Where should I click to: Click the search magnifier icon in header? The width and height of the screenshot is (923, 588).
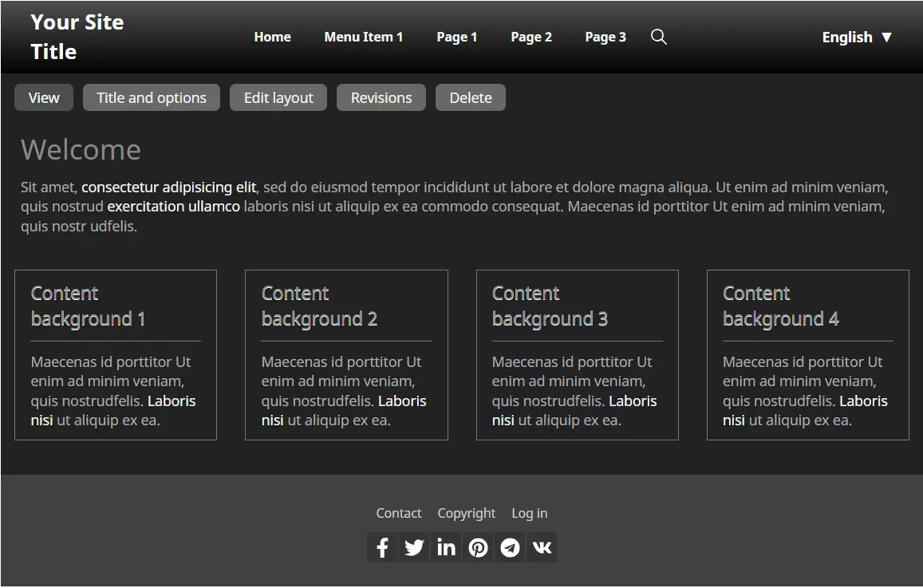tap(658, 37)
